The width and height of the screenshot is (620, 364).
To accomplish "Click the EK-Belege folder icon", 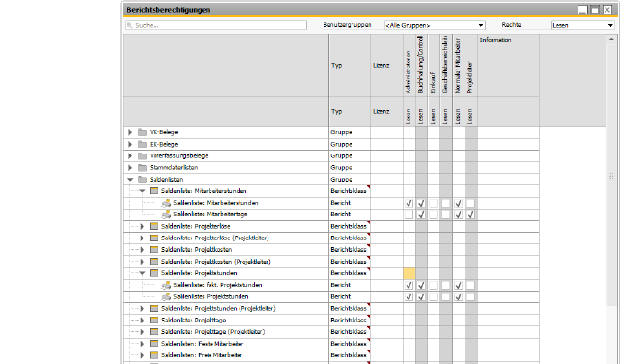I will click(142, 144).
